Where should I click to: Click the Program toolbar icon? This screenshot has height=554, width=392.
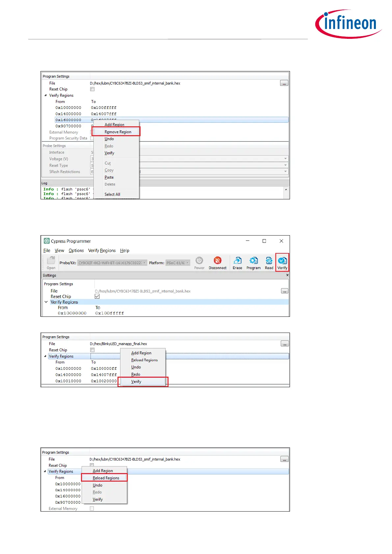click(x=253, y=261)
